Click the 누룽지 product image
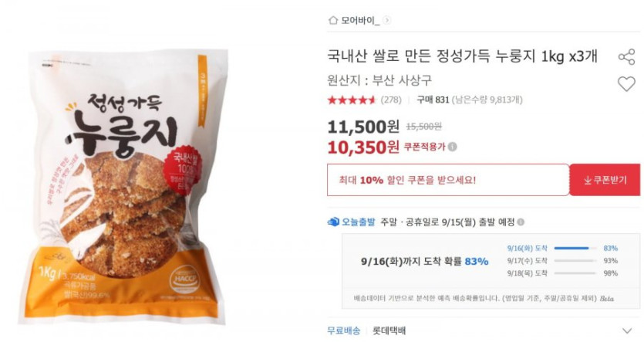The image size is (644, 342). point(123,185)
